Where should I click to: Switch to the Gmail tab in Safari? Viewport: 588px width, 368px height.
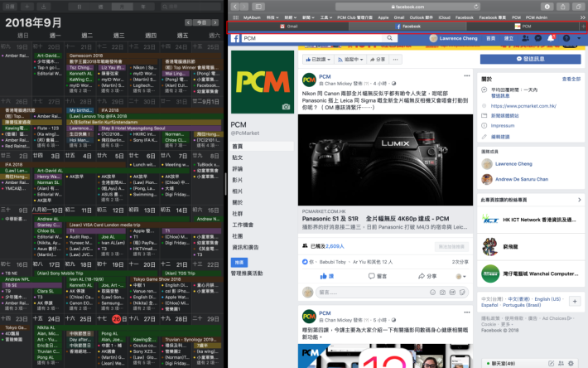(288, 27)
